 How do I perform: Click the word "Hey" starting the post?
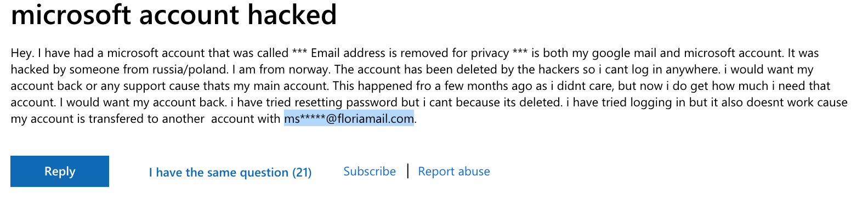click(x=22, y=54)
